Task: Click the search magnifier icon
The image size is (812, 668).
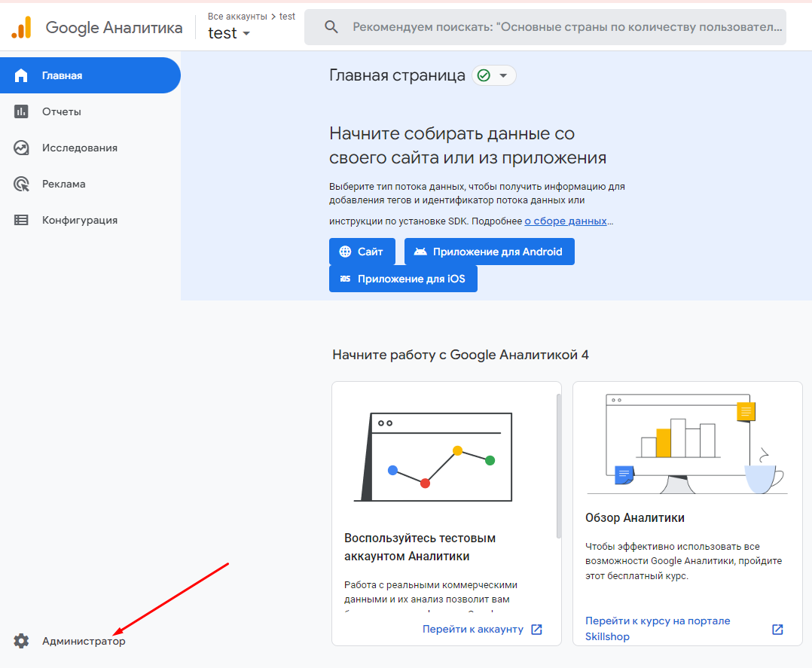Action: [331, 27]
